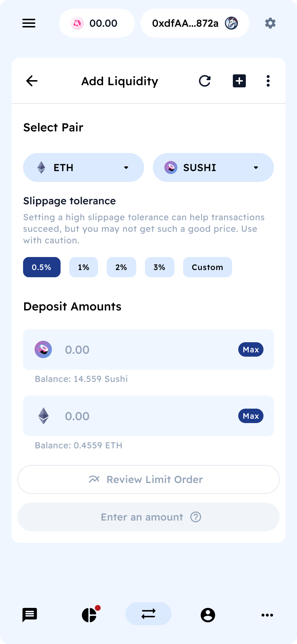Open the account profile icon
297x644 pixels.
coord(208,614)
